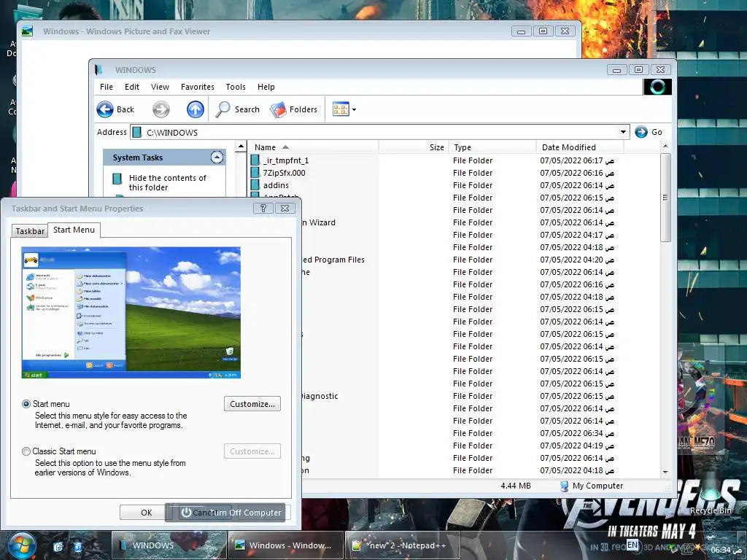The height and width of the screenshot is (560, 747).
Task: Switch to the Start Menu tab
Action: (x=74, y=230)
